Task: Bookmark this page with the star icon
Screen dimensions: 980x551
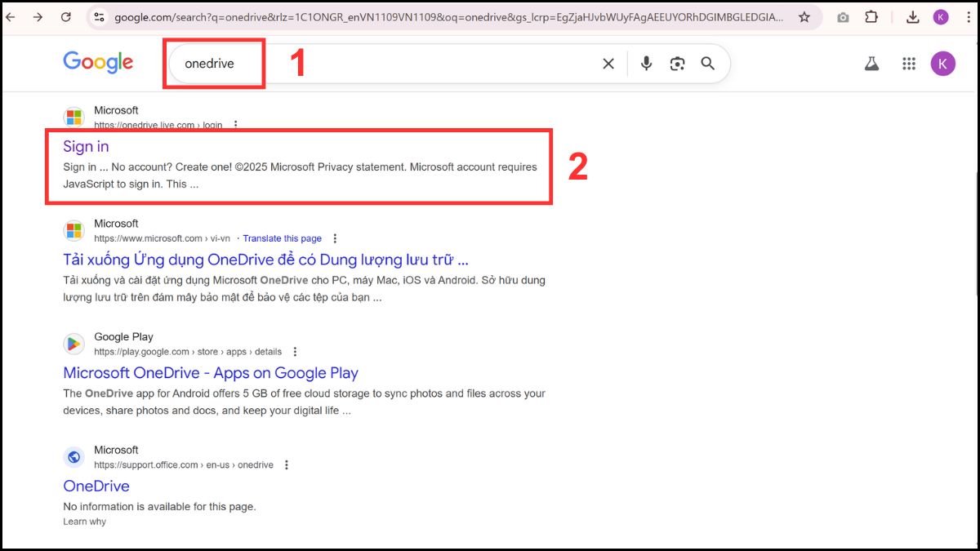Action: coord(804,16)
